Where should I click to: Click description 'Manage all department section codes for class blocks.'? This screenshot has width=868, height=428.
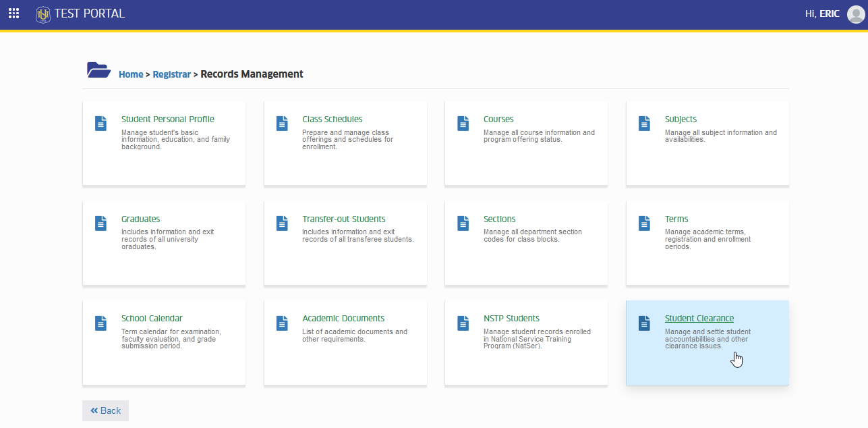tap(533, 236)
